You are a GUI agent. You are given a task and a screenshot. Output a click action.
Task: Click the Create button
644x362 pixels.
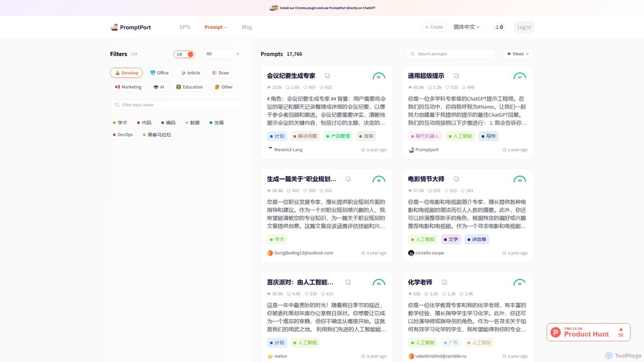point(434,27)
